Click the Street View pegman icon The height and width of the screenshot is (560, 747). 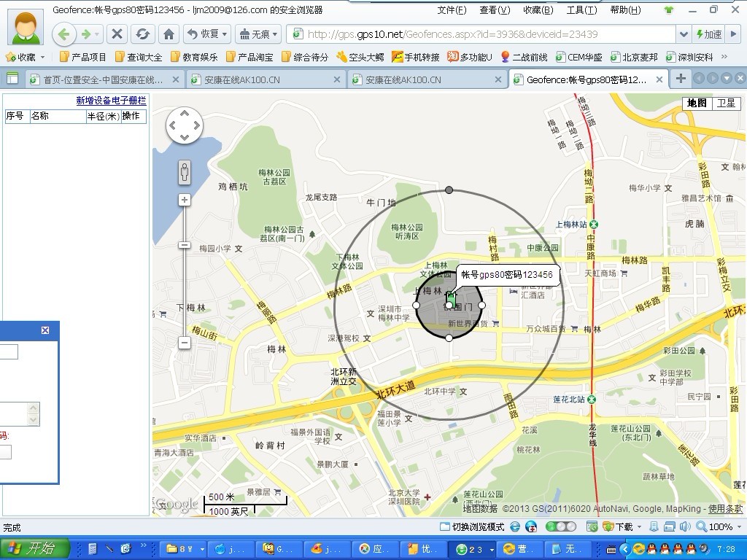click(185, 172)
